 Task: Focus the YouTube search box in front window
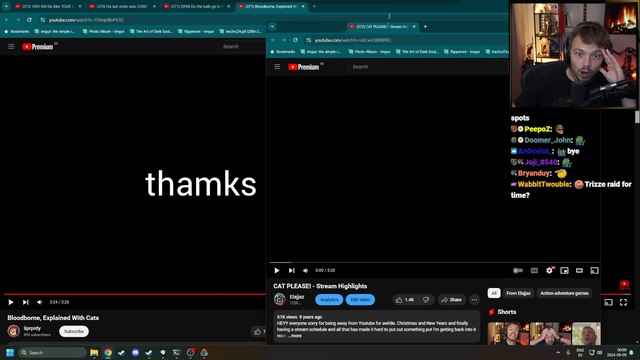point(427,67)
